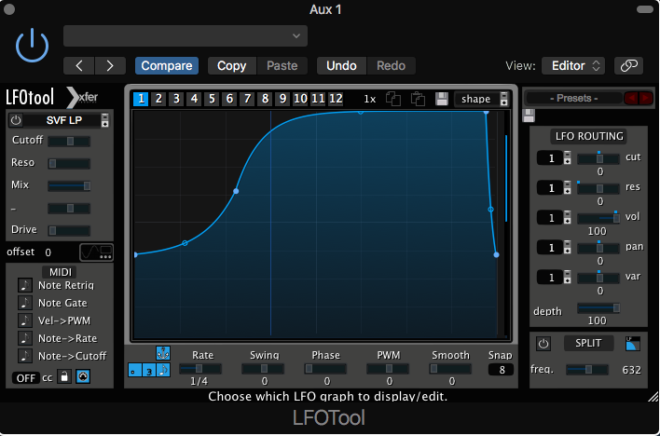
Task: Toggle the Note->Cutoff option
Action: pos(25,356)
